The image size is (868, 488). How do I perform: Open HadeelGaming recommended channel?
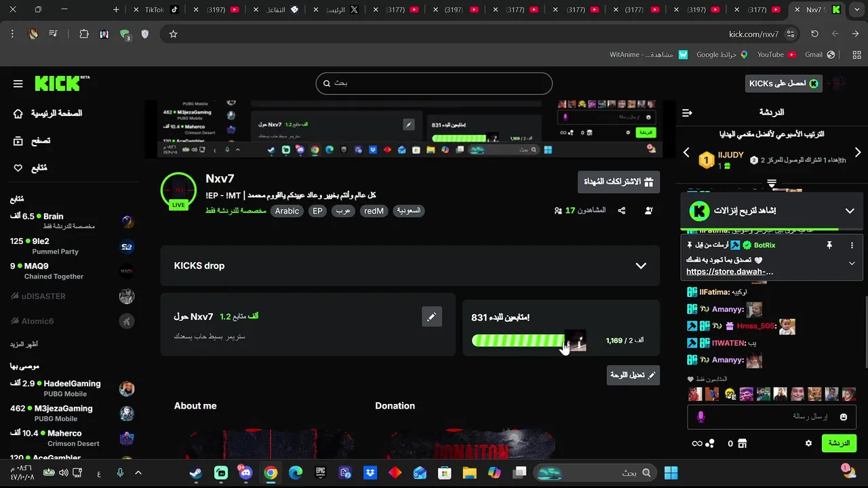pos(73,388)
